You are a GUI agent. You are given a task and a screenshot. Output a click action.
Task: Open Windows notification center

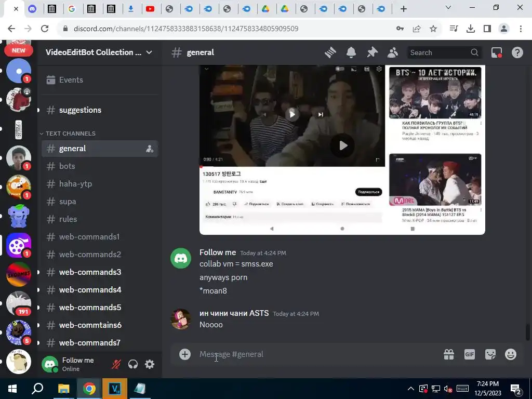coord(516,389)
